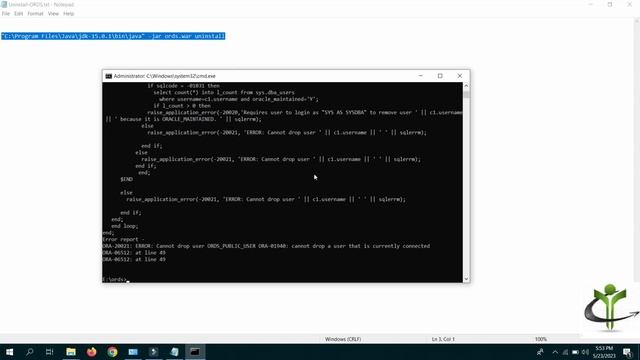Switch to Command Prompt taskbar icon

coord(195,352)
